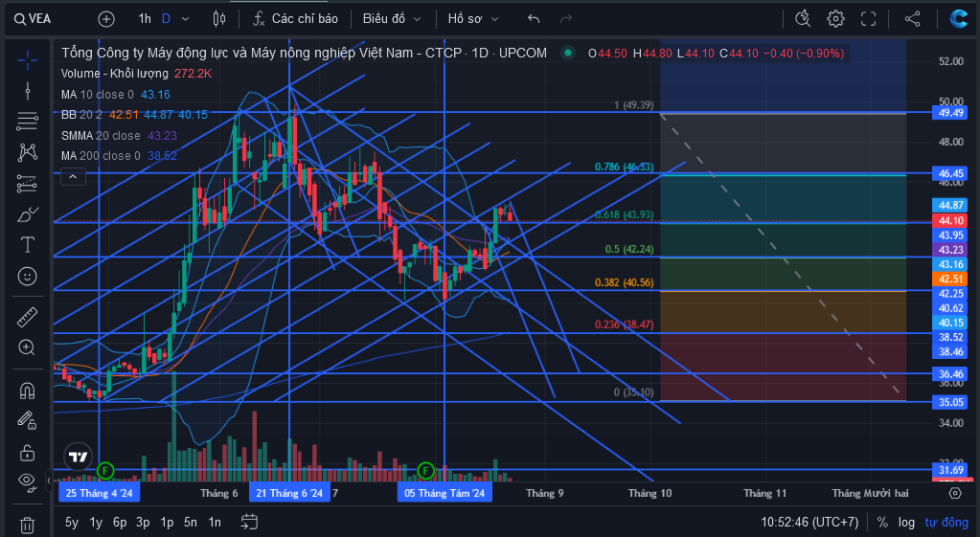Image resolution: width=980 pixels, height=537 pixels.
Task: Open chart settings gear
Action: point(835,19)
